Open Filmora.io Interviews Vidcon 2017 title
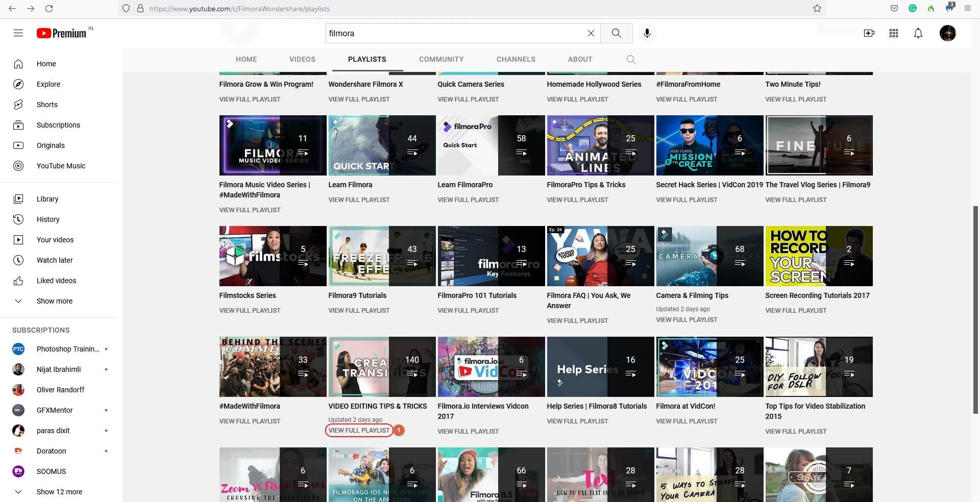 (483, 411)
